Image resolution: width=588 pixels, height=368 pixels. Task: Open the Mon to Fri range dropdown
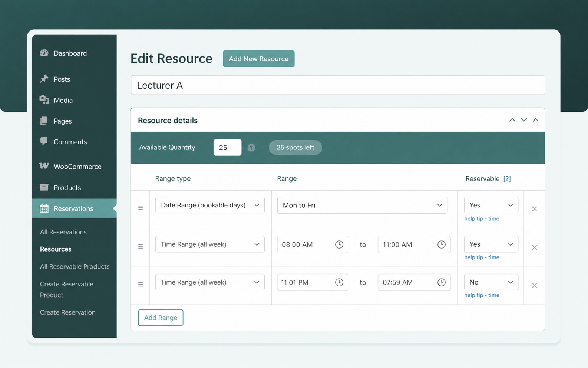[x=362, y=205]
